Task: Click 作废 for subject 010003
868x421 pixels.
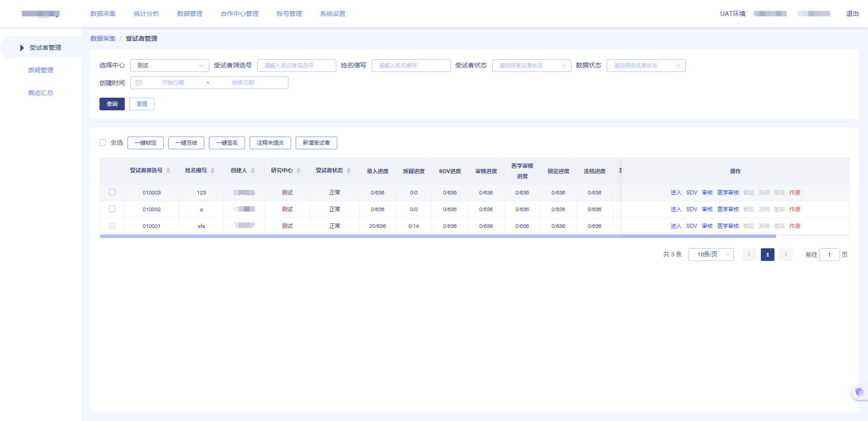Action: (795, 193)
